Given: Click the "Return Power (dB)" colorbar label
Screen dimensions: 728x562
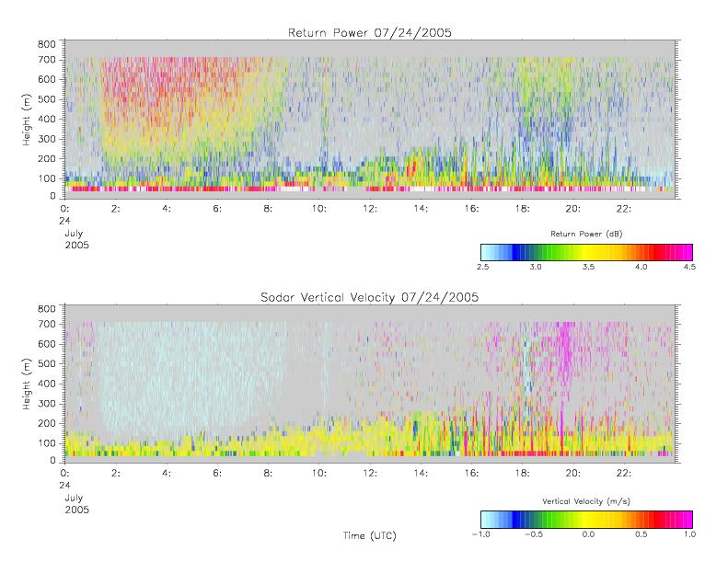Looking at the screenshot, I should click(586, 234).
